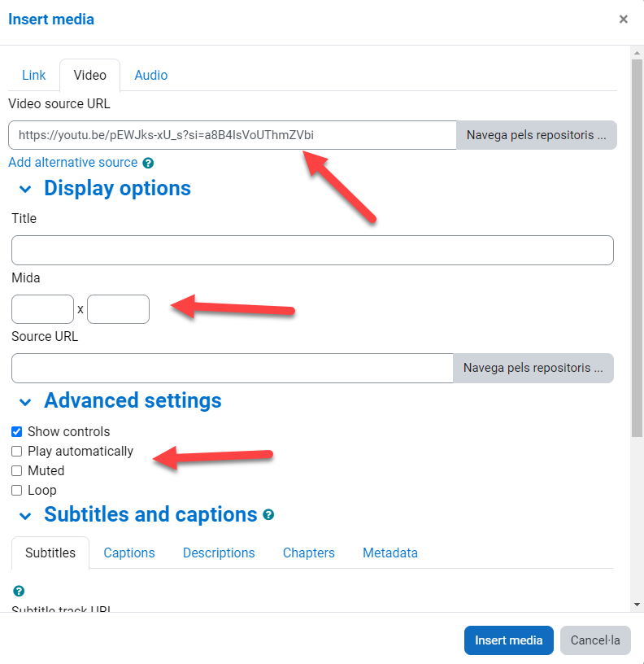Image resolution: width=644 pixels, height=664 pixels.
Task: Collapse the Display options section
Action: [25, 189]
